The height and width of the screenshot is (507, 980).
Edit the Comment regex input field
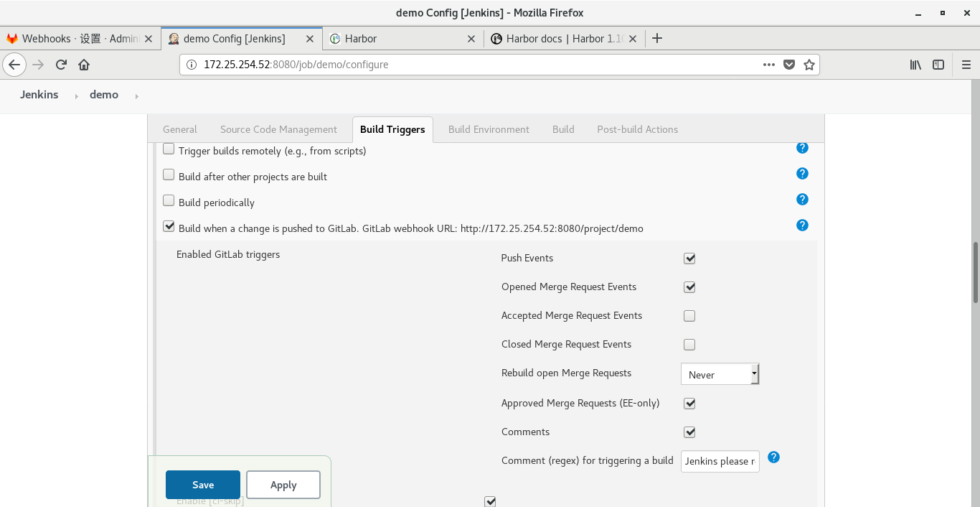(720, 461)
